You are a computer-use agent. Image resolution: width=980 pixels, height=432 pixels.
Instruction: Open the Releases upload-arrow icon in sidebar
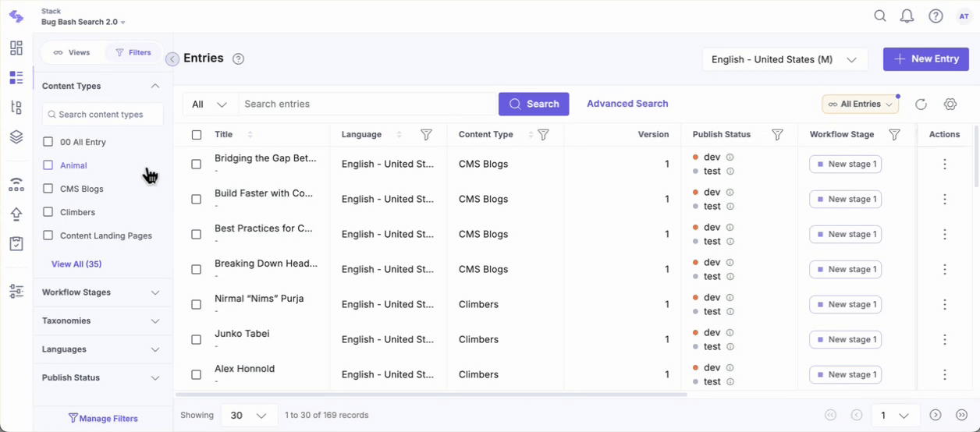[x=16, y=214]
